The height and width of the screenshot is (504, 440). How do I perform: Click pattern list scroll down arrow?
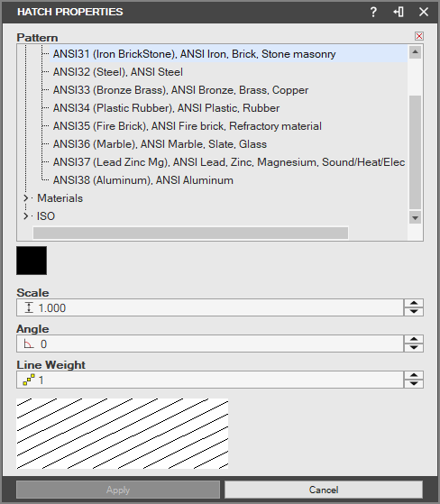(415, 218)
